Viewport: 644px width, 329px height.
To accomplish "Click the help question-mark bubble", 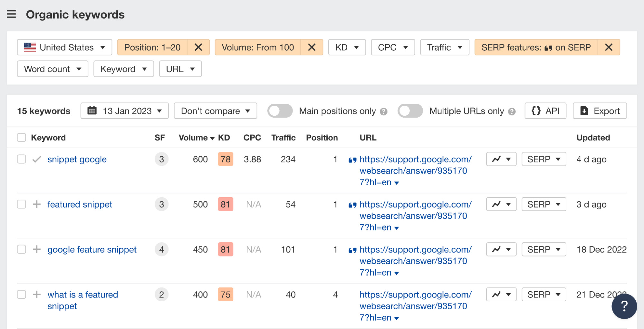I will pyautogui.click(x=624, y=306).
